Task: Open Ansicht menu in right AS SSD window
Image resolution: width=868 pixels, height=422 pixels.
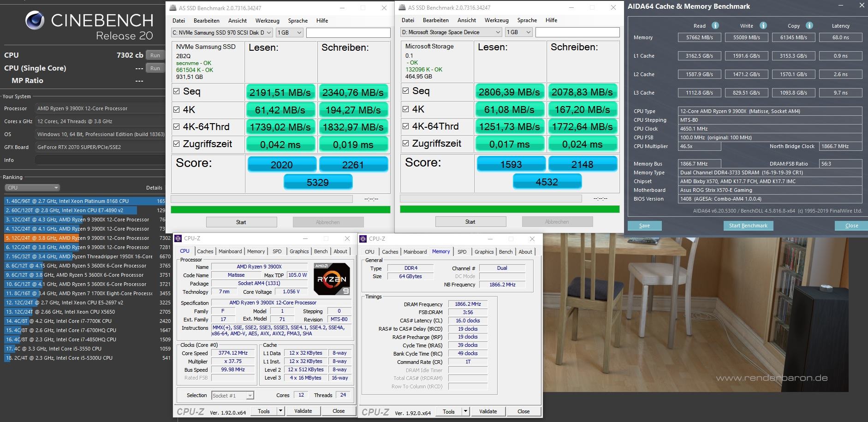Action: click(466, 20)
